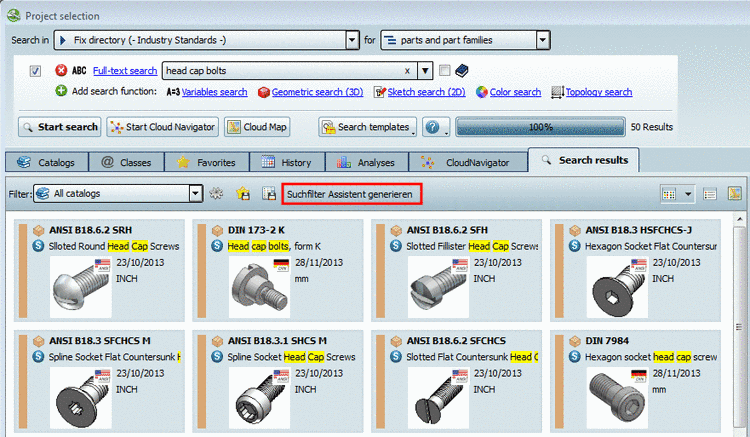Select the ANSI B18.3 HSFCHCS-J screw thumbnail
The image size is (750, 437).
(x=618, y=287)
